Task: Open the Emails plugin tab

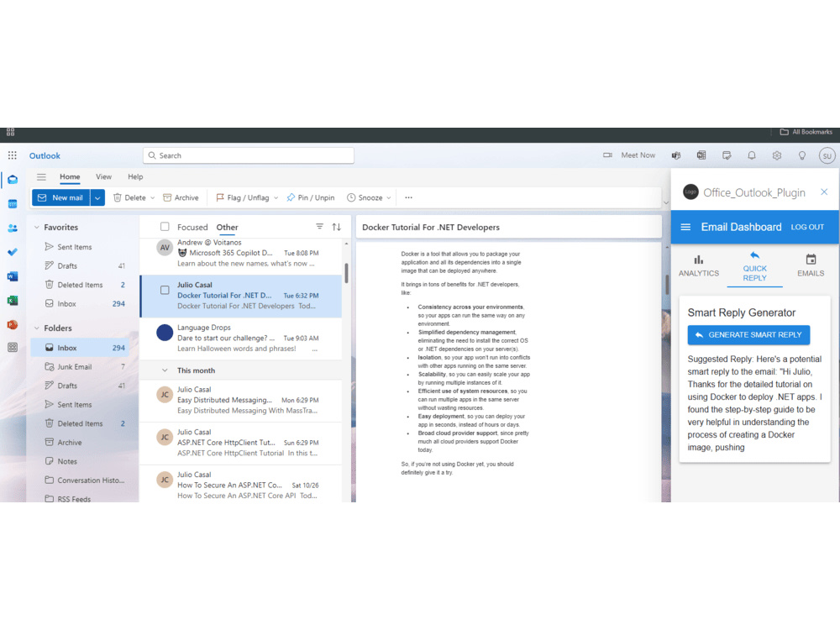Action: pos(811,266)
